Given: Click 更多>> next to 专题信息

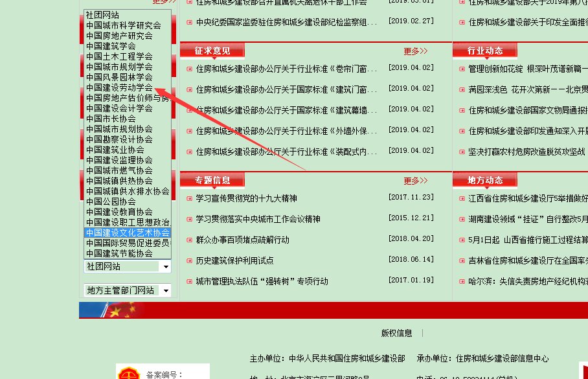Looking at the screenshot, I should coord(416,181).
